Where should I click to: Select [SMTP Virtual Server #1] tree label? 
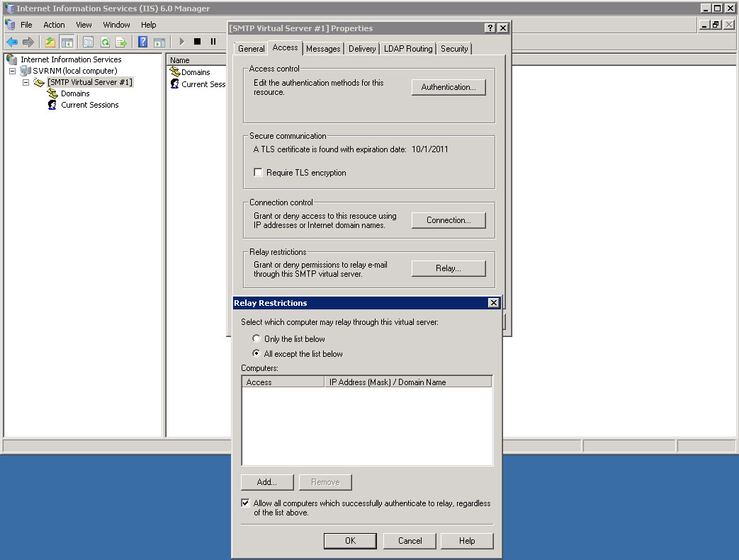90,82
